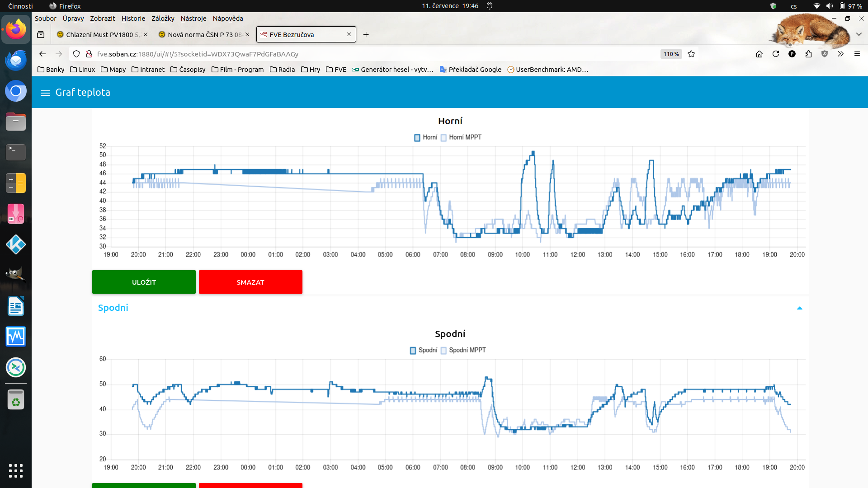The width and height of the screenshot is (868, 488).
Task: Show more toolbar tools overflow chevron
Action: [840, 54]
